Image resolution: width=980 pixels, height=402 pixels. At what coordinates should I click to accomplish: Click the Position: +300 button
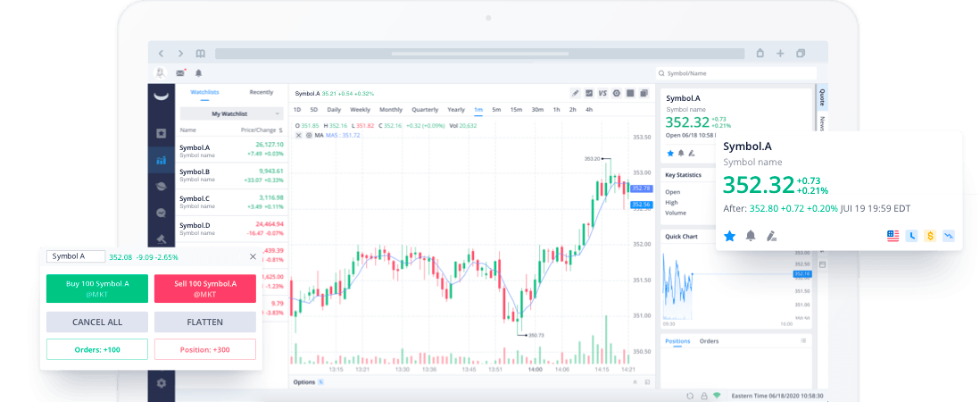coord(205,349)
